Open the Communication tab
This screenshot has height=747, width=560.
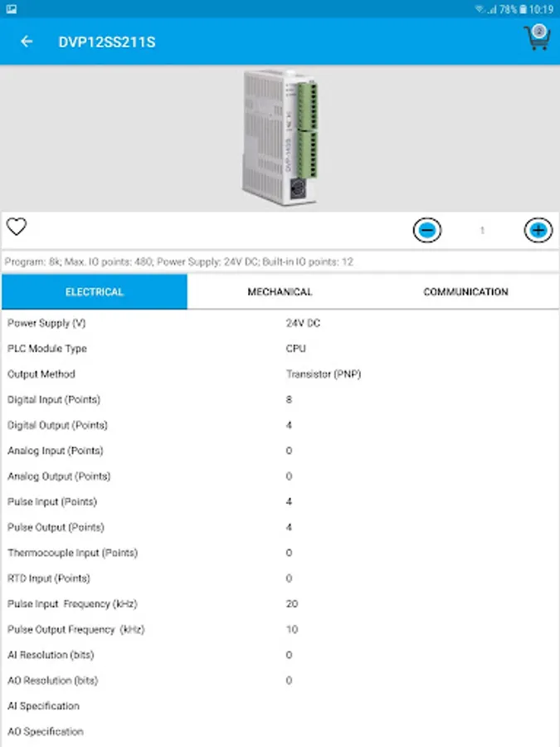coord(465,291)
